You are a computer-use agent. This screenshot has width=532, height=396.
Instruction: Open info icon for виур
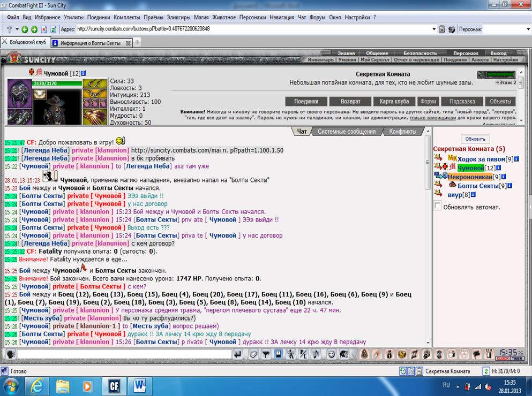(x=473, y=195)
